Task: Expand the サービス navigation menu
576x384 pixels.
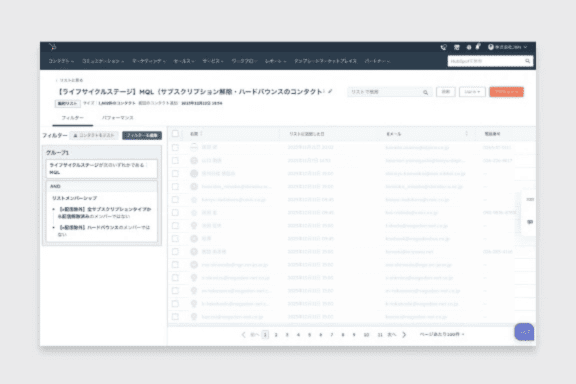Action: click(x=213, y=61)
